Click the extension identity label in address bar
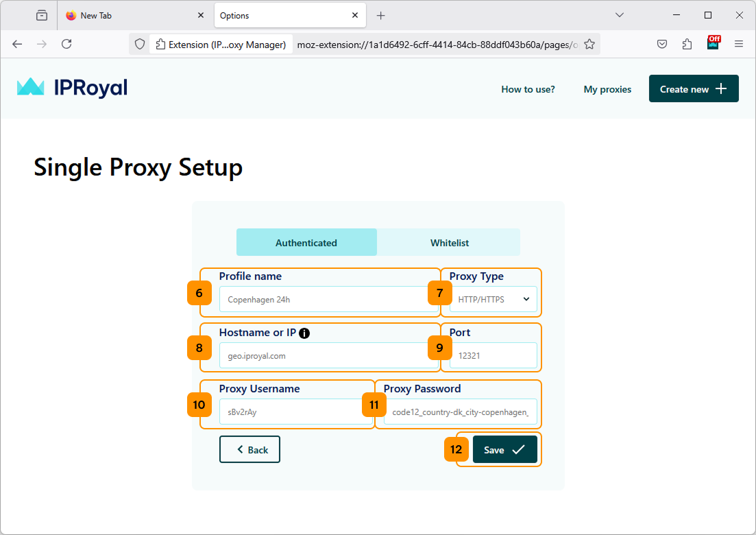This screenshot has width=756, height=535. [221, 45]
